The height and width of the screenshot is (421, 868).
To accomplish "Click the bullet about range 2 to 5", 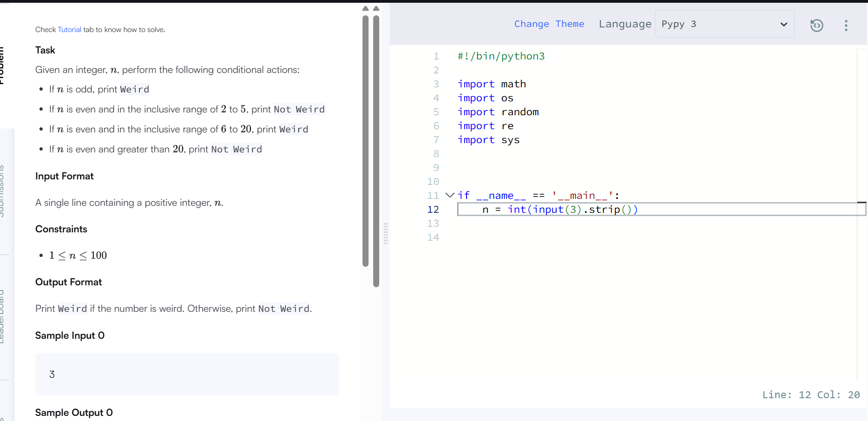I will click(x=187, y=109).
